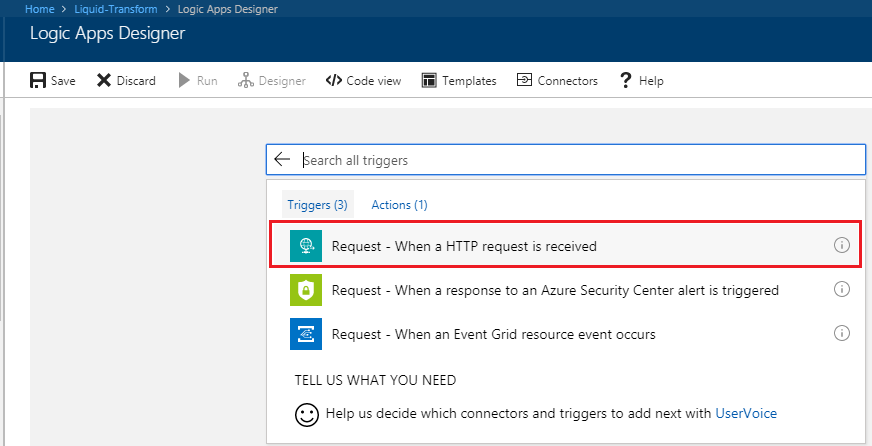Show info for Event Grid trigger
This screenshot has width=872, height=446.
842,333
